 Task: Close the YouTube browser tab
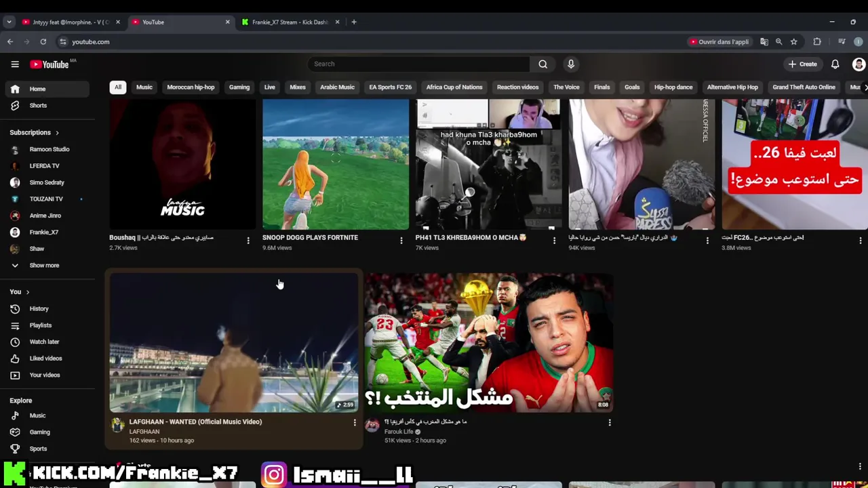click(x=227, y=22)
